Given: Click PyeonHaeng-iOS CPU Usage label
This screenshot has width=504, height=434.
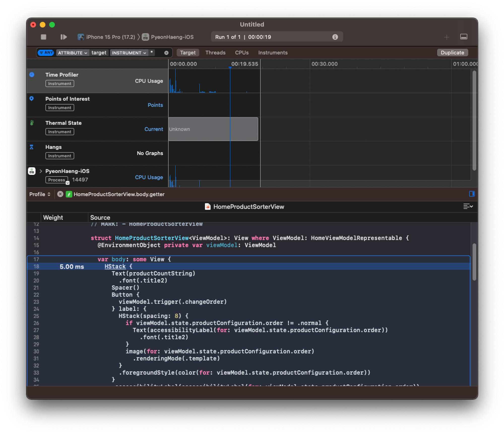Looking at the screenshot, I should tap(149, 177).
